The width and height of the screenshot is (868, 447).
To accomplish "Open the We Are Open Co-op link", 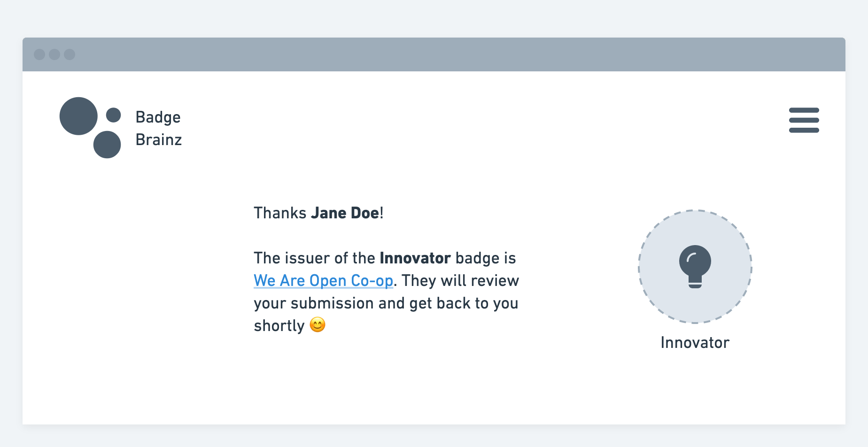I will tap(323, 281).
